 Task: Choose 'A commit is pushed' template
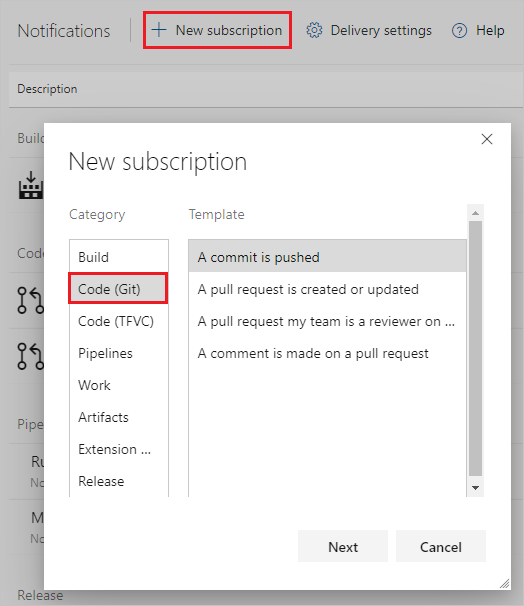pos(327,257)
